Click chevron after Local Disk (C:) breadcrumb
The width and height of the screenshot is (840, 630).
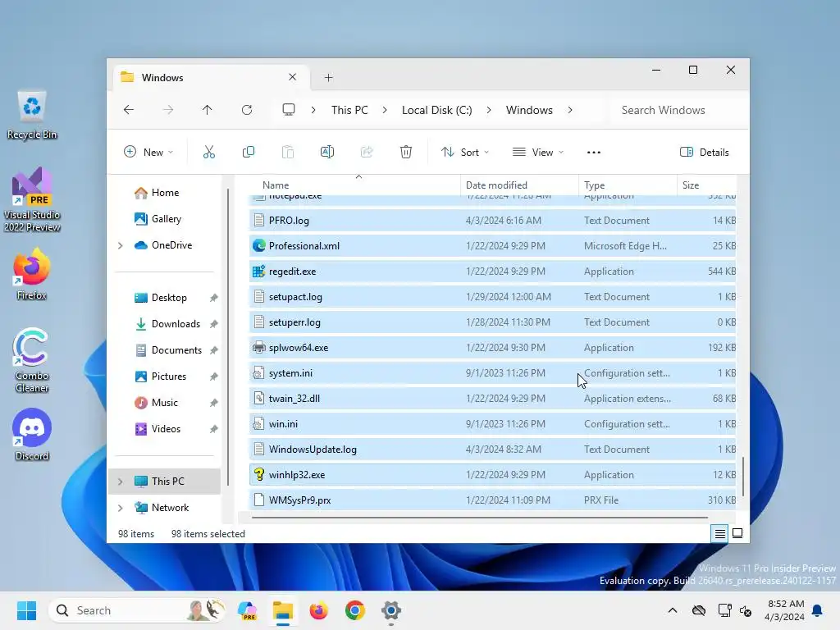click(489, 110)
